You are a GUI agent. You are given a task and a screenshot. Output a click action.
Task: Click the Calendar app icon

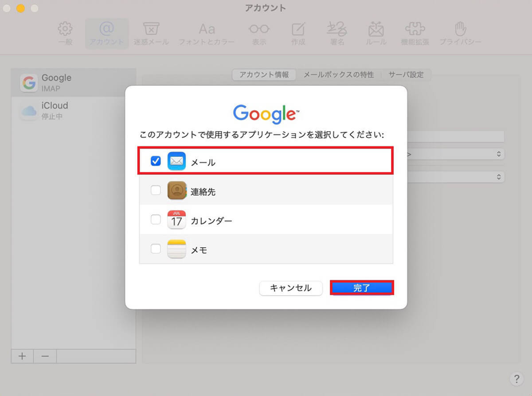(x=176, y=220)
